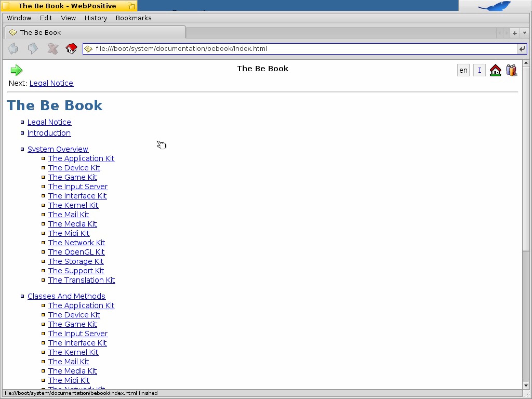Select the 'The Be Book' browser tab
532x399 pixels.
[95, 32]
